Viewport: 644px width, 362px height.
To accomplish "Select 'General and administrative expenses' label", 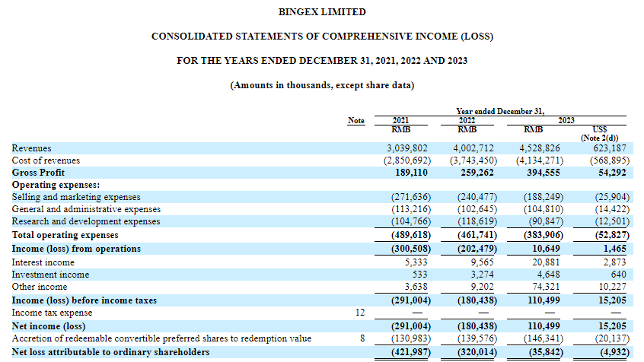I will [x=86, y=209].
